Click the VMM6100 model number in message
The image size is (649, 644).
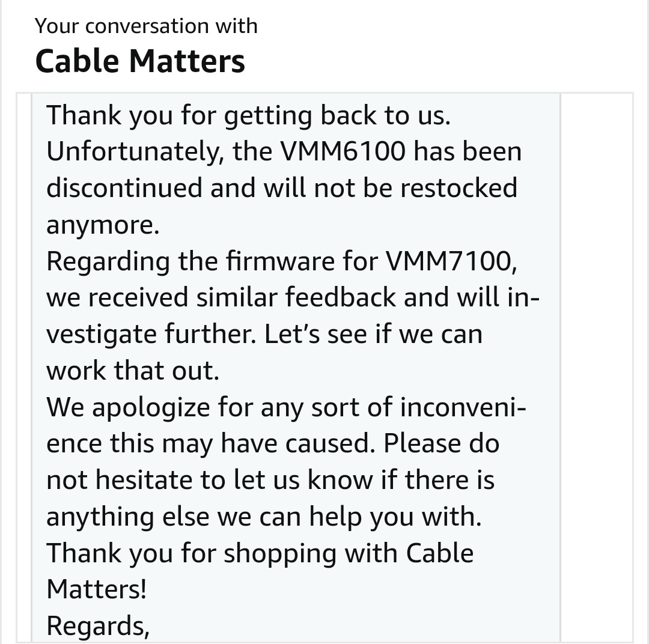343,151
